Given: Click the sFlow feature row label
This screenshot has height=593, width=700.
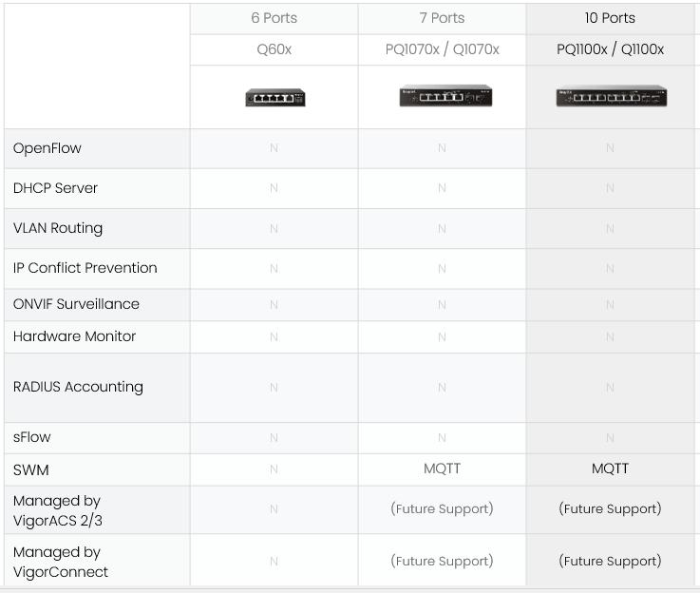Looking at the screenshot, I should [x=32, y=437].
